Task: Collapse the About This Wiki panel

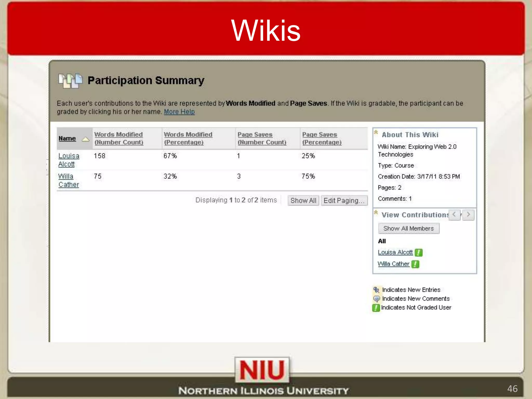Action: click(376, 132)
